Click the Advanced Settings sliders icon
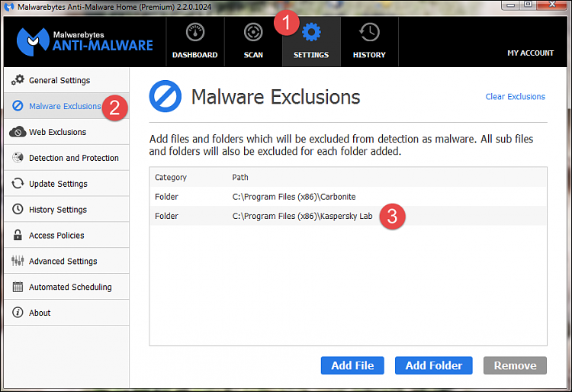The height and width of the screenshot is (392, 572). click(18, 261)
